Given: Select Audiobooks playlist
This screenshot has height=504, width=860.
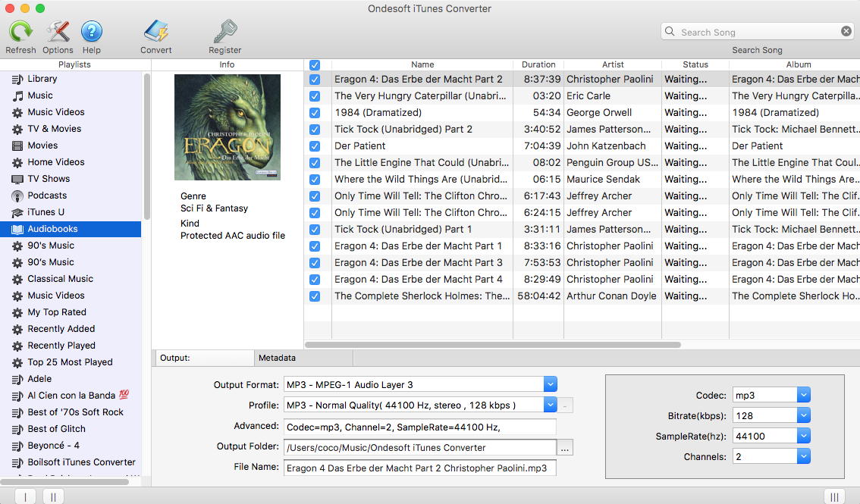Looking at the screenshot, I should pyautogui.click(x=71, y=229).
